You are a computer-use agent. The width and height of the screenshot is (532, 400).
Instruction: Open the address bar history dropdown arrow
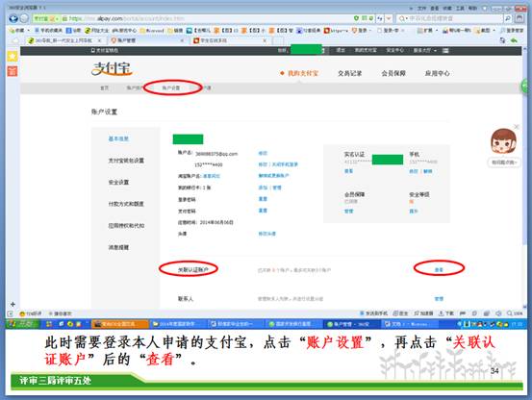(389, 18)
